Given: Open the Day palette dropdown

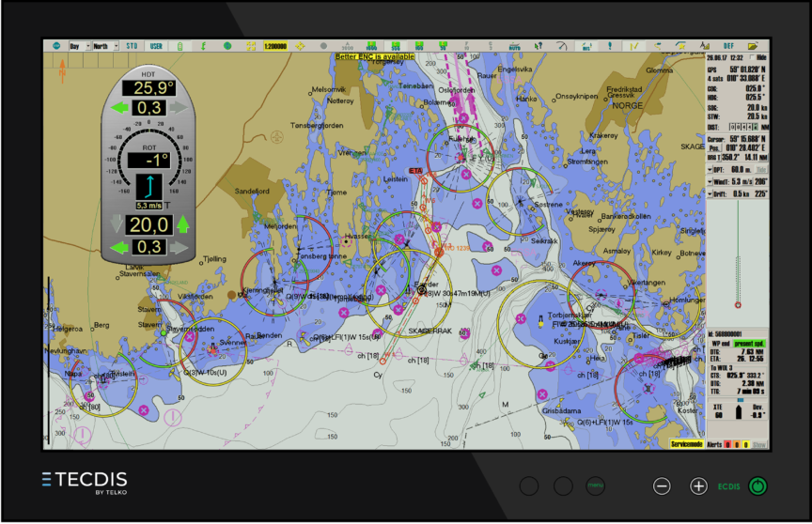Looking at the screenshot, I should [80, 46].
